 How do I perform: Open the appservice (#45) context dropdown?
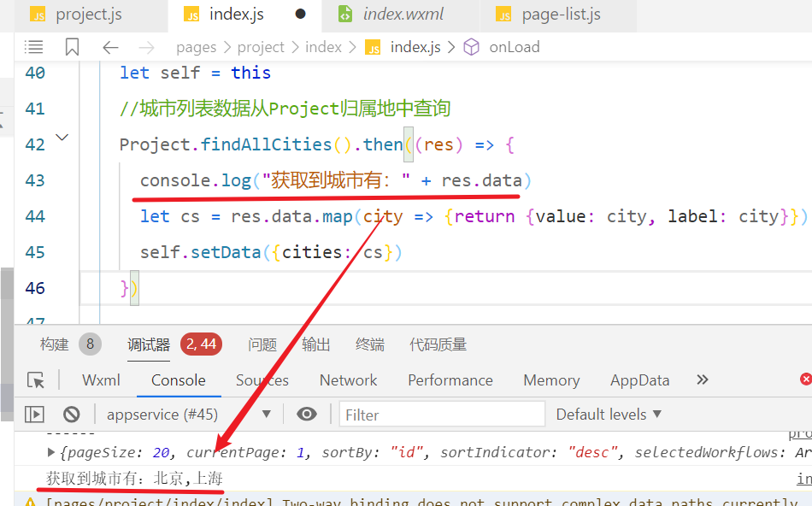click(x=189, y=415)
